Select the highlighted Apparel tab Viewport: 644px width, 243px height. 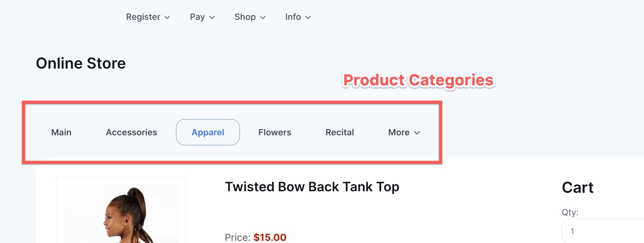tap(208, 132)
